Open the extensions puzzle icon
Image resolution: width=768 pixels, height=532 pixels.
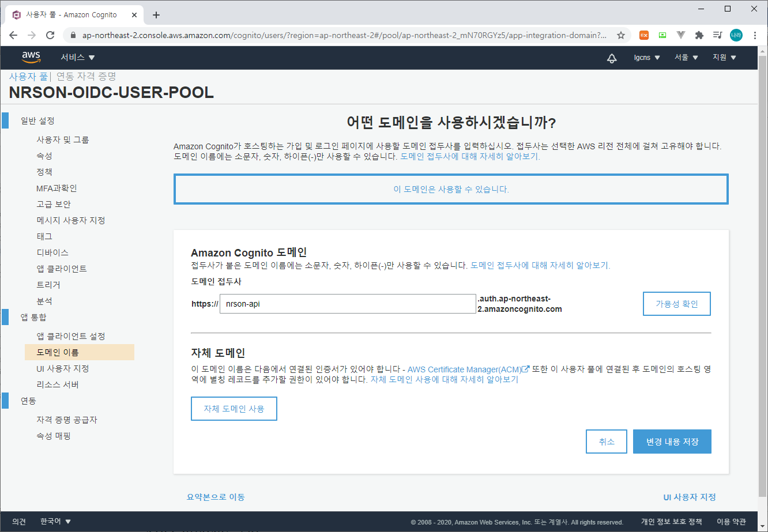699,35
